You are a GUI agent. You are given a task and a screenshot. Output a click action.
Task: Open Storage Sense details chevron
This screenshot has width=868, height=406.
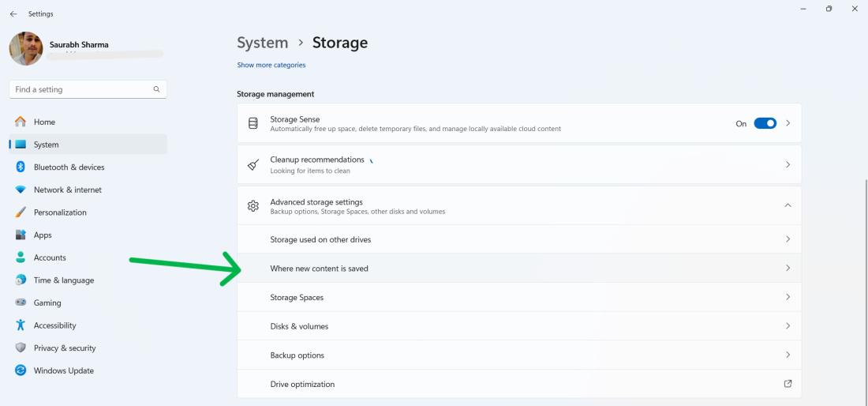tap(788, 123)
